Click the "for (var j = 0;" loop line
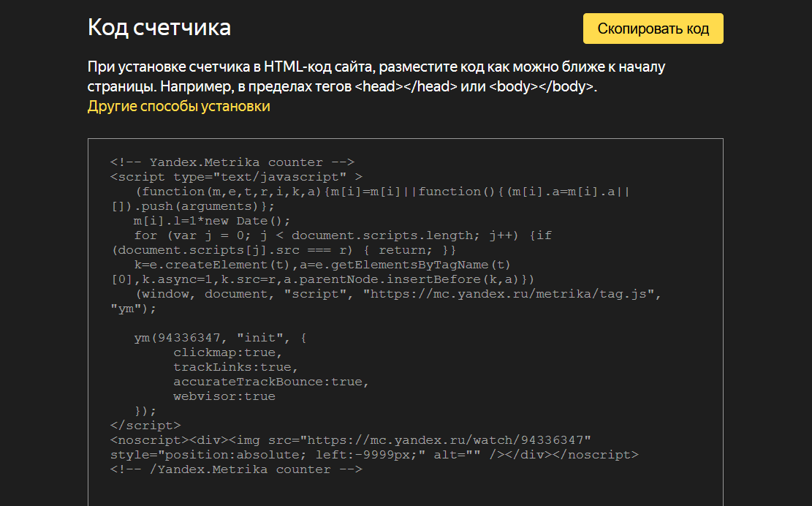 click(x=343, y=235)
